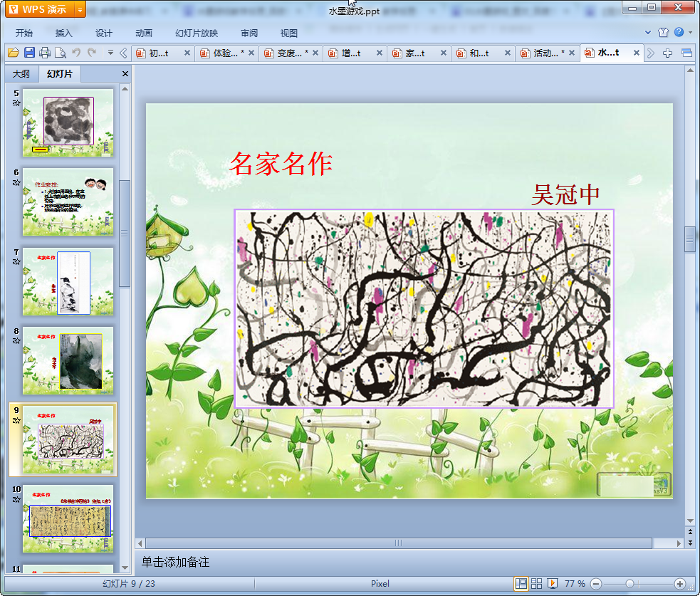700x596 pixels.
Task: Close the 初...t document tab
Action: 187,53
